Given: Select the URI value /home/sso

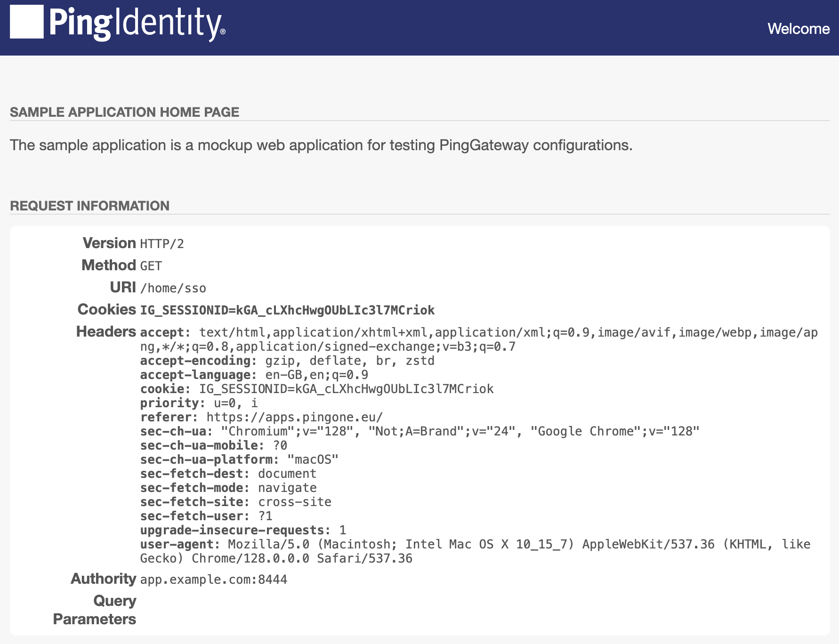Looking at the screenshot, I should click(x=173, y=288).
